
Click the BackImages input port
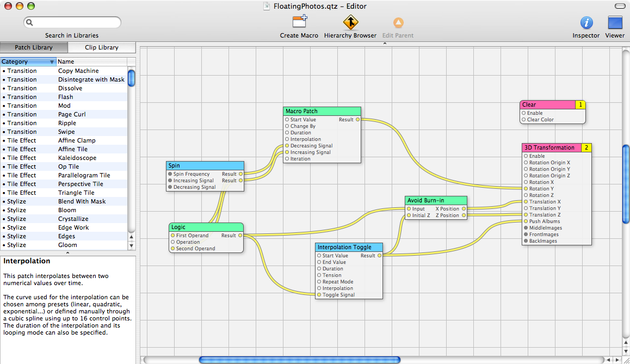point(526,240)
